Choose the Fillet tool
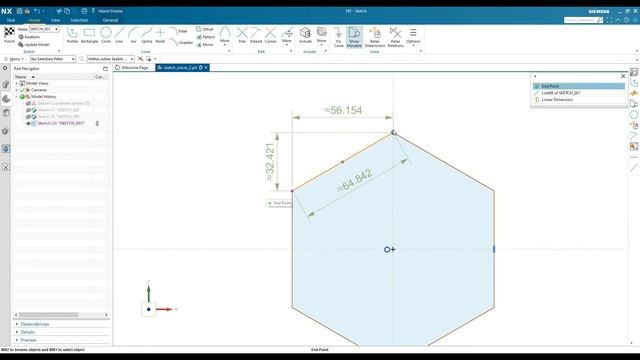Image resolution: width=640 pixels, height=360 pixels. [x=178, y=31]
